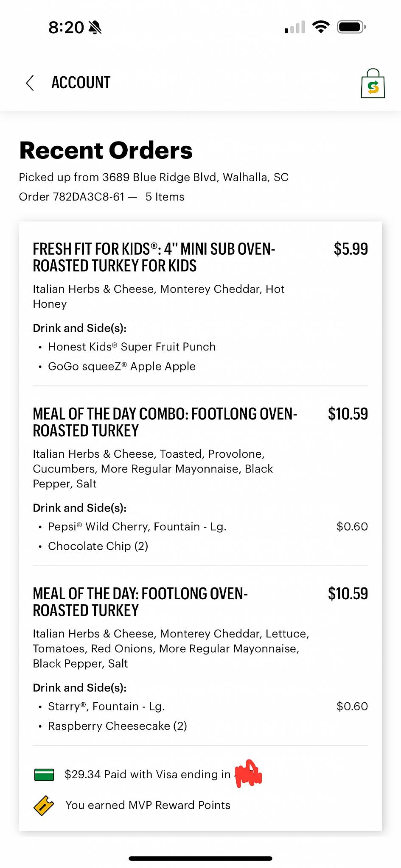
Task: Tap the cellular signal bars icon
Action: coord(295,27)
